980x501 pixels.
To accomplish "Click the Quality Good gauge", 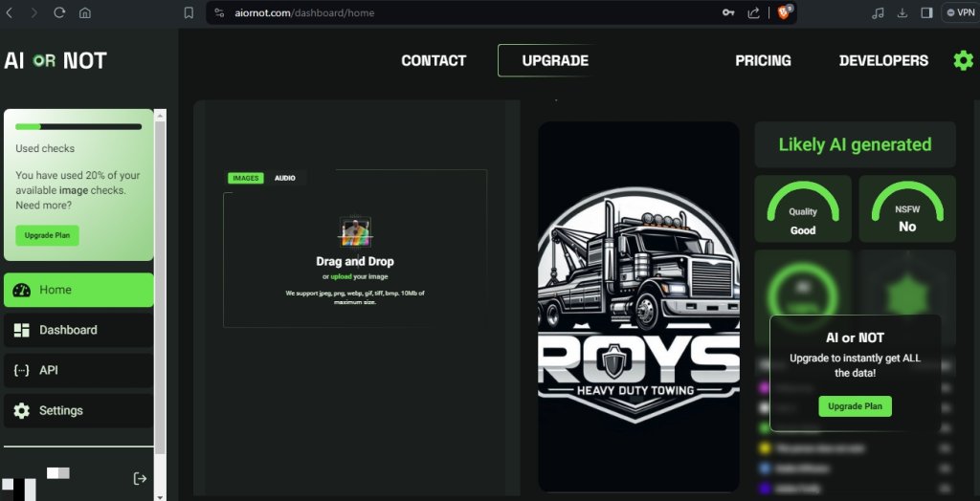I will tap(803, 208).
